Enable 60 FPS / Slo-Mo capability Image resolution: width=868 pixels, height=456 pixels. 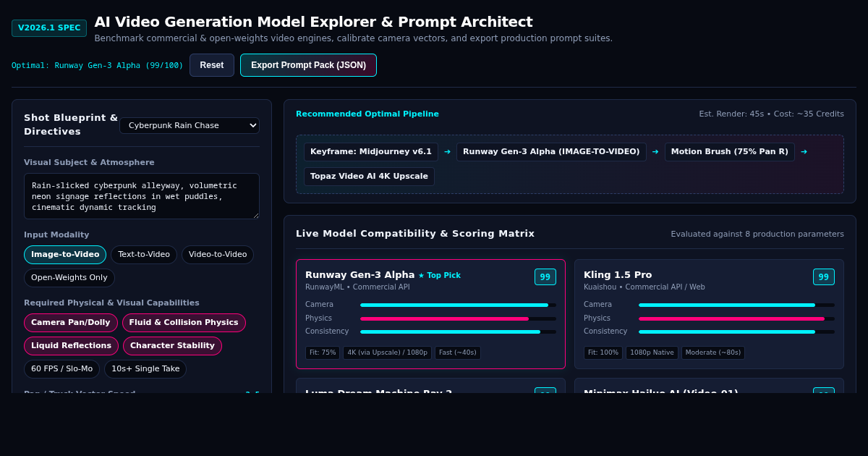click(61, 369)
